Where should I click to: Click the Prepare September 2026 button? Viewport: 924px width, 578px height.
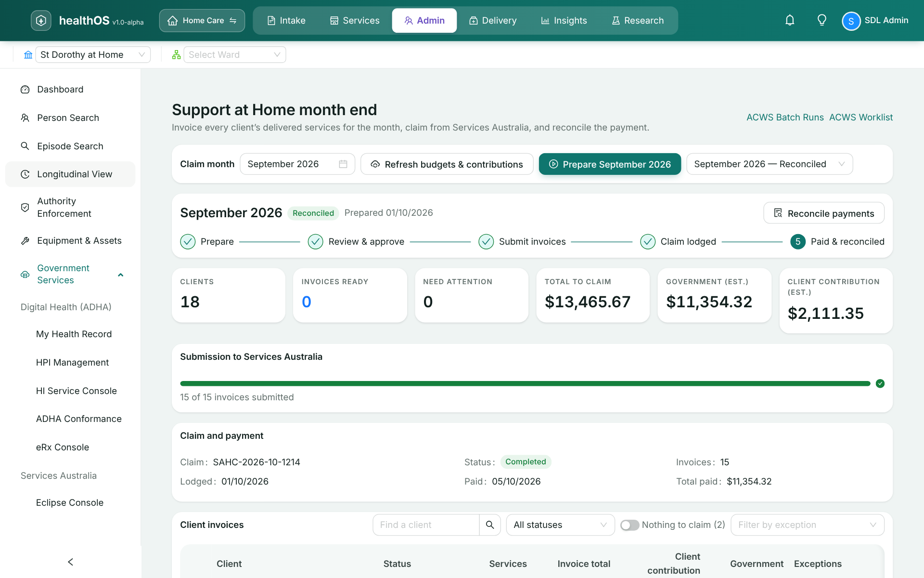(610, 164)
